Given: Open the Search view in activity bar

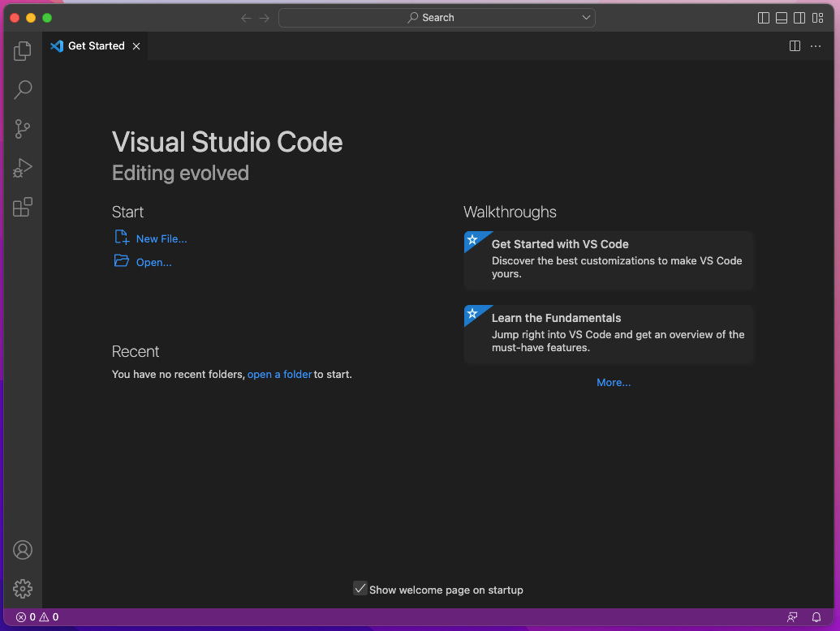Looking at the screenshot, I should [x=23, y=89].
